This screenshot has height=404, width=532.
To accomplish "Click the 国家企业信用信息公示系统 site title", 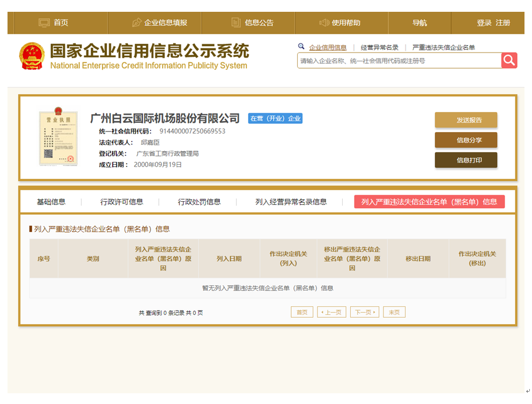I will tap(150, 51).
